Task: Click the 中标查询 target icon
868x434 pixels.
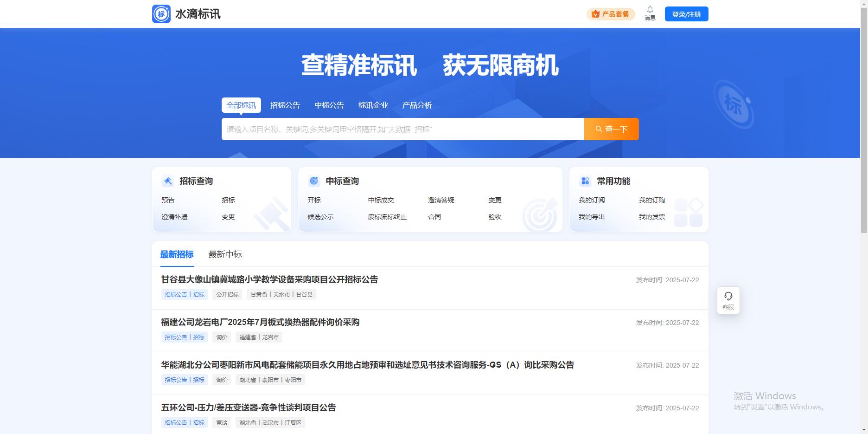Action: [x=314, y=181]
